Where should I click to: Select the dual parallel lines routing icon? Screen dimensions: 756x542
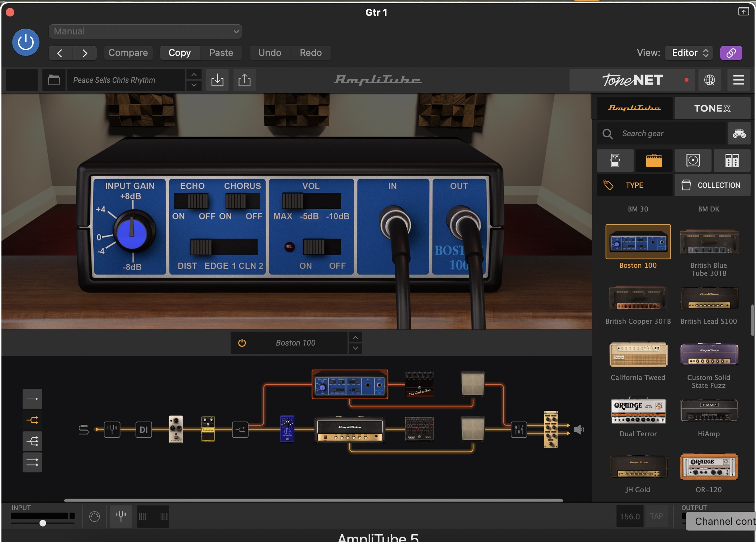32,462
